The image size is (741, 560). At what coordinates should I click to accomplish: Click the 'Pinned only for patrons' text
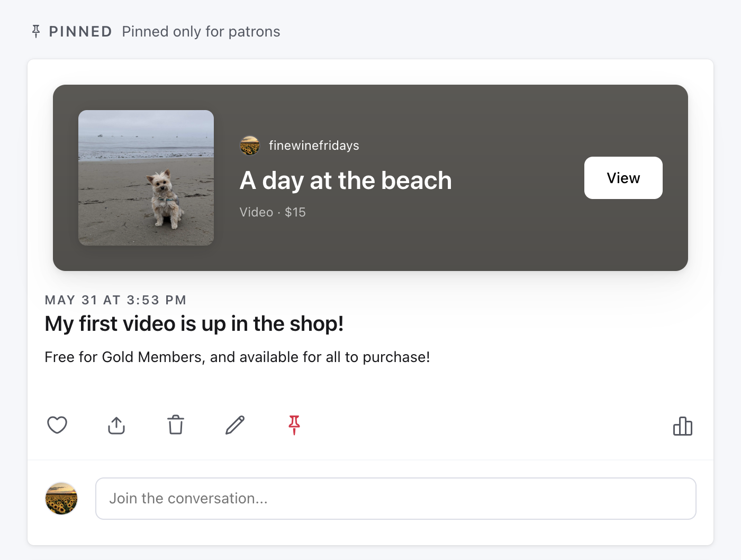[201, 31]
